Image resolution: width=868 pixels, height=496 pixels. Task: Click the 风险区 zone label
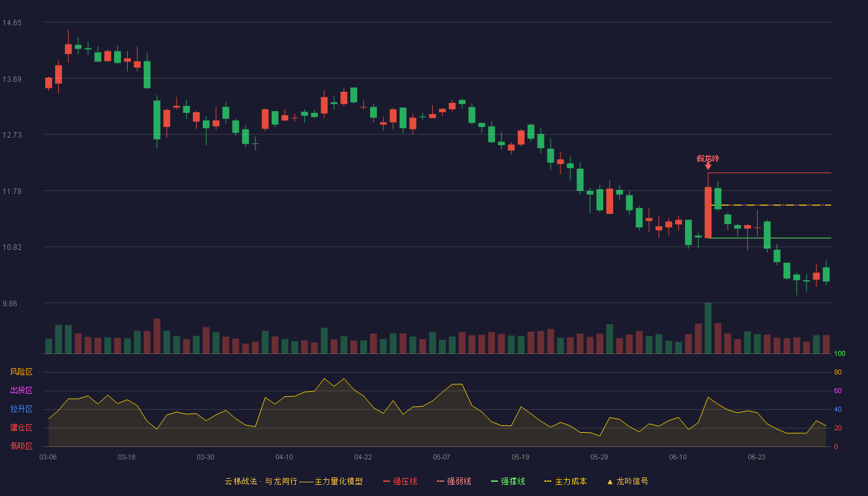click(x=21, y=372)
